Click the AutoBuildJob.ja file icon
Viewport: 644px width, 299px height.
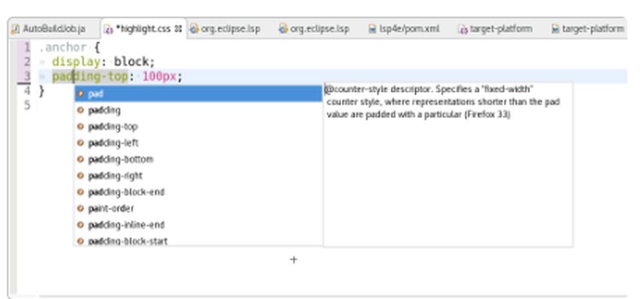pos(15,29)
